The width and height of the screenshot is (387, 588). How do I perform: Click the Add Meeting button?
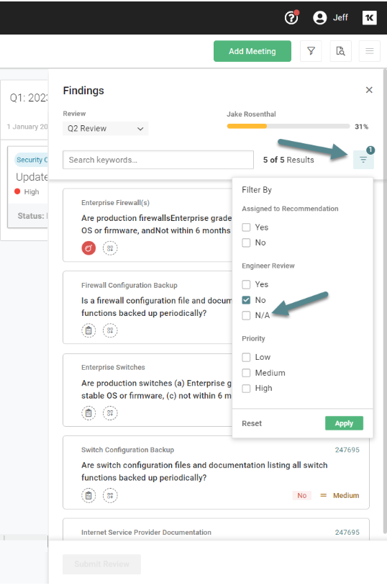(x=252, y=51)
